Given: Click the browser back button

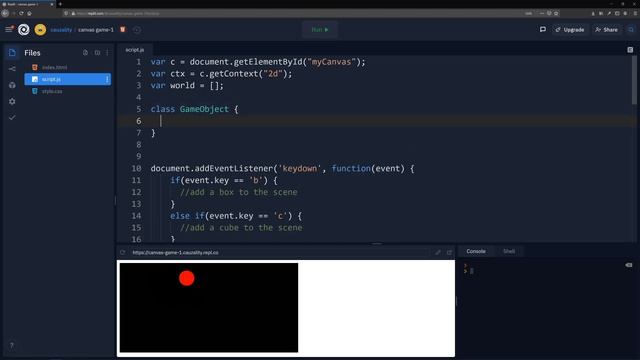Looking at the screenshot, I should (5, 13).
